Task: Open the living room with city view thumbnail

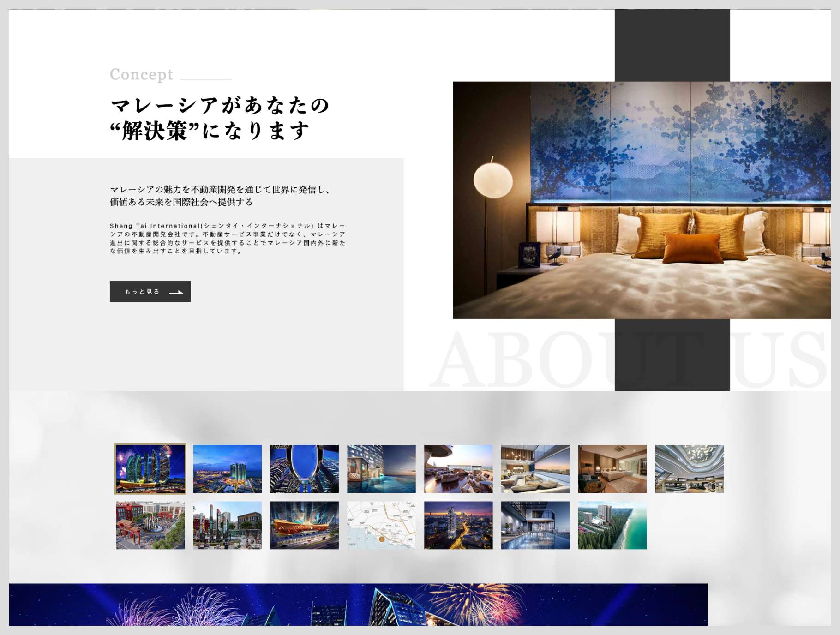Action: [535, 469]
